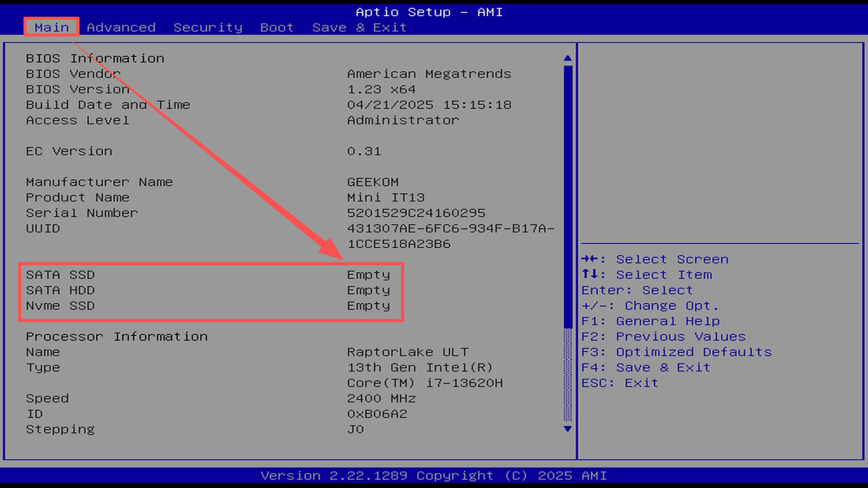The image size is (868, 488).
Task: Click the dotted scrollbar track below the thumb
Action: point(568,375)
